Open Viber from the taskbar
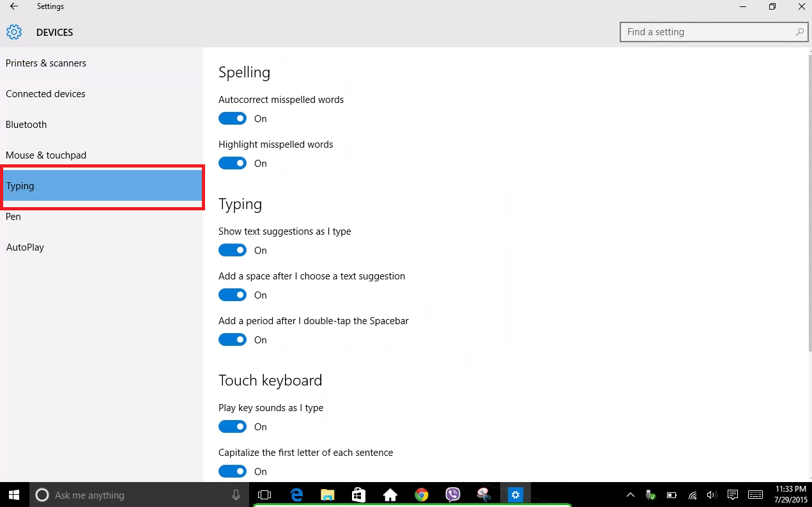The width and height of the screenshot is (812, 507). 452,494
